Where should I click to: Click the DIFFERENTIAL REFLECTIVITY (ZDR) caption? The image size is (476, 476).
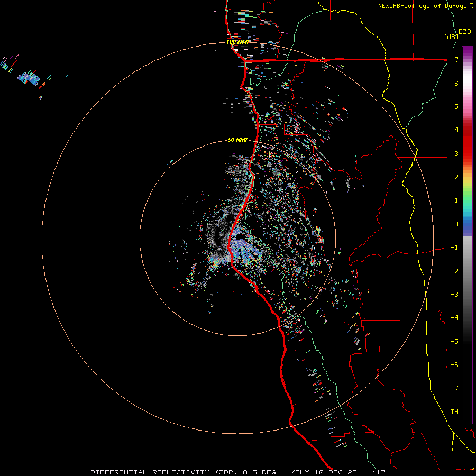165,472
